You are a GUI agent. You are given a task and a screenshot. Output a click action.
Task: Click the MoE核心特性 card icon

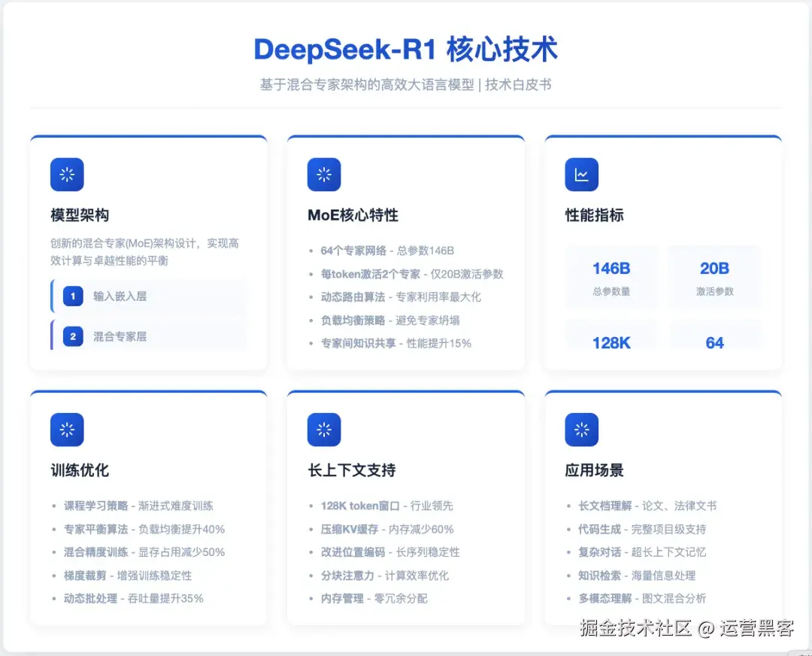pos(323,175)
